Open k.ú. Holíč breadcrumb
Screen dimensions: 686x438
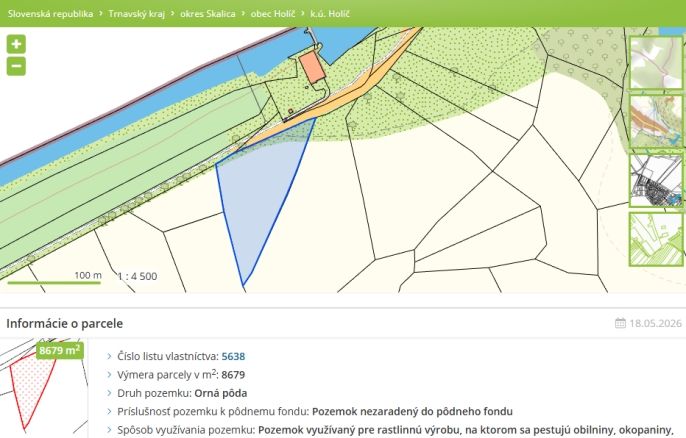click(x=330, y=14)
